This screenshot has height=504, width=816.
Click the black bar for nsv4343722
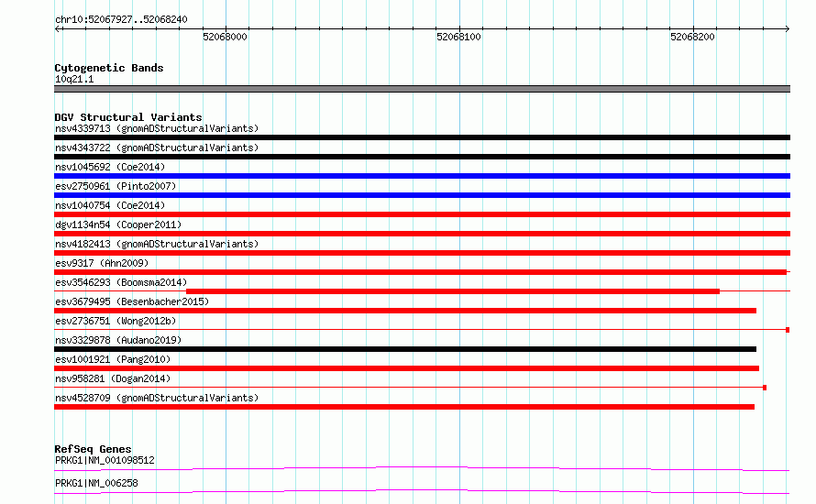pyautogui.click(x=422, y=157)
